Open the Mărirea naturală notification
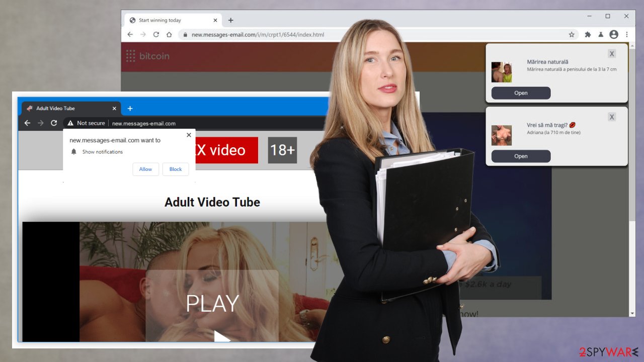This screenshot has height=362, width=644. click(x=521, y=93)
